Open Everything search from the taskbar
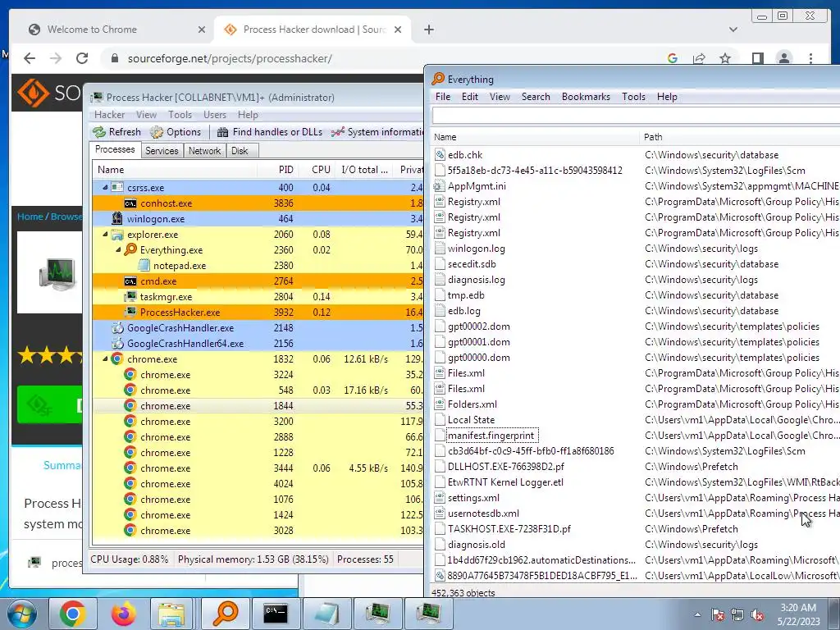The image size is (840, 630). tap(225, 614)
